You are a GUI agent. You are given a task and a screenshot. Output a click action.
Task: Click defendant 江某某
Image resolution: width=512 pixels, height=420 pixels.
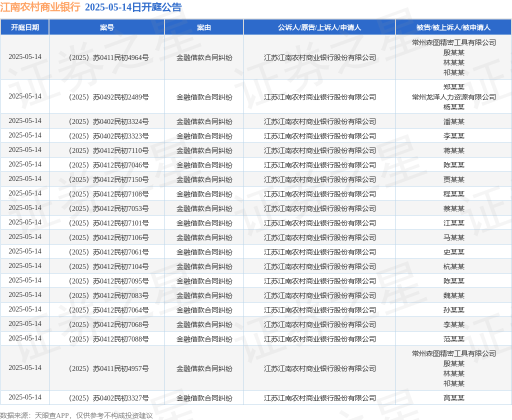pos(454,223)
